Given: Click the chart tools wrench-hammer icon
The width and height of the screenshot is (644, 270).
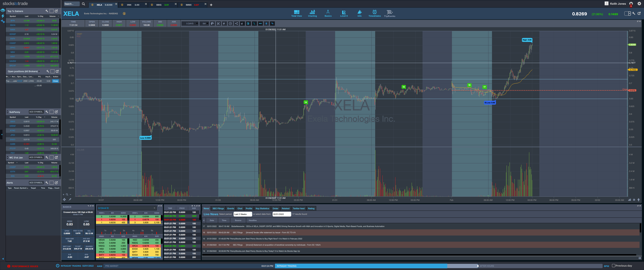Looking at the screenshot, I should 218,24.
